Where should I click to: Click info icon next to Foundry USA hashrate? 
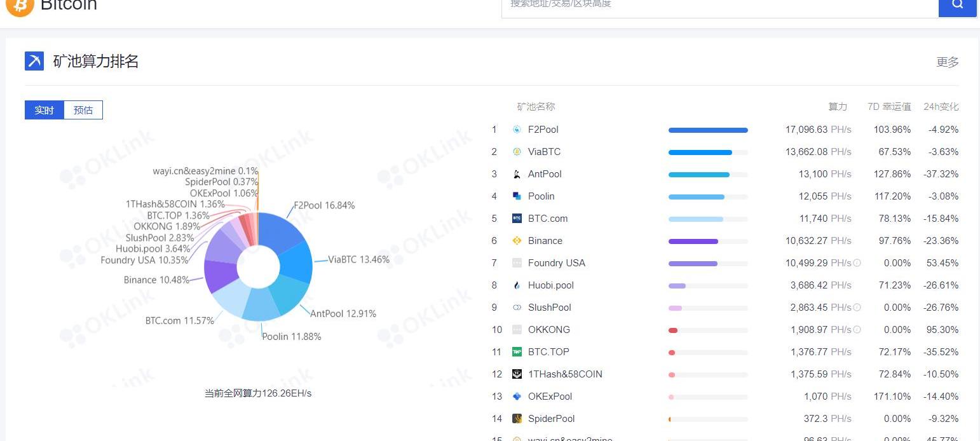point(857,263)
